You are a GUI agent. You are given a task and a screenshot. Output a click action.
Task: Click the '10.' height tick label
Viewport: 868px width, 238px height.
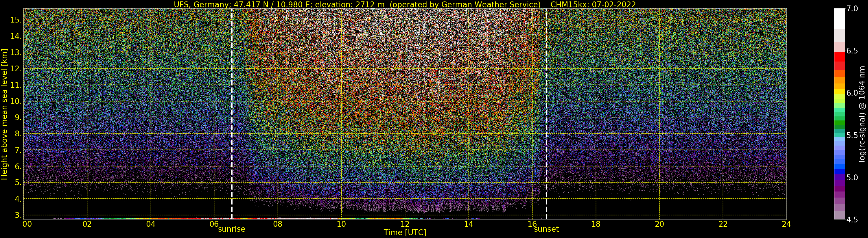point(16,101)
